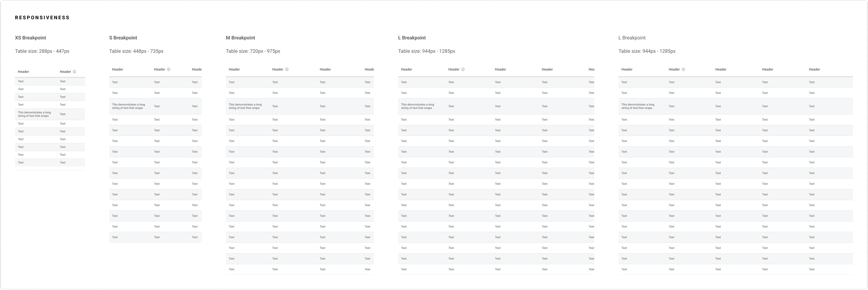Click the first "Header" column in the XS table
This screenshot has height=290, width=868.
pos(23,72)
